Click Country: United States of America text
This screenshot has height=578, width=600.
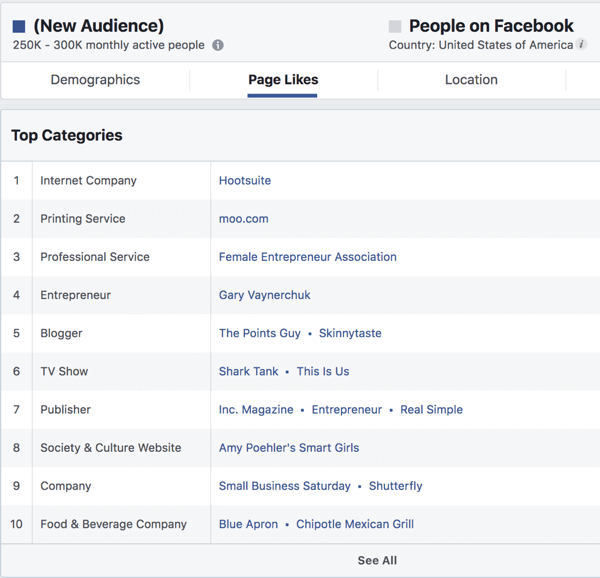point(481,45)
